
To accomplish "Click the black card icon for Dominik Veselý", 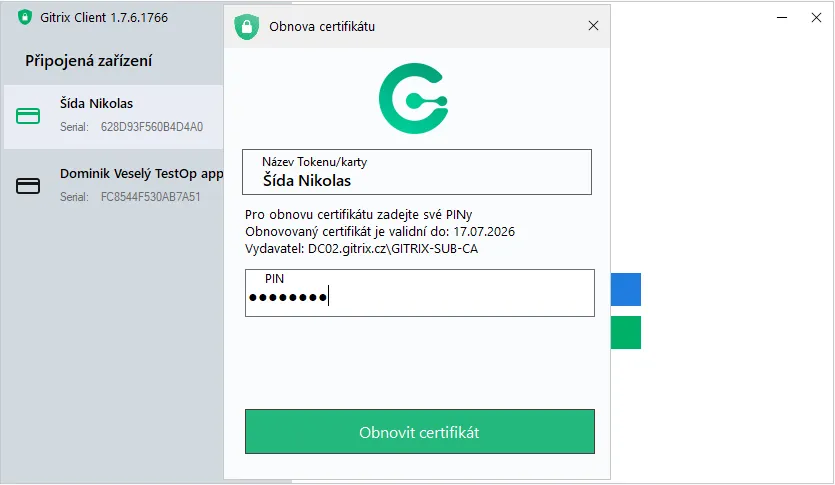I will point(29,185).
